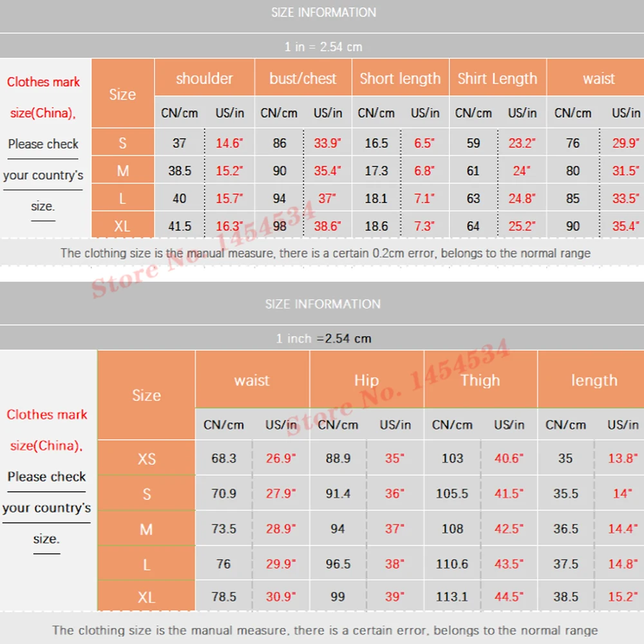Select the Thigh column header

[480, 380]
